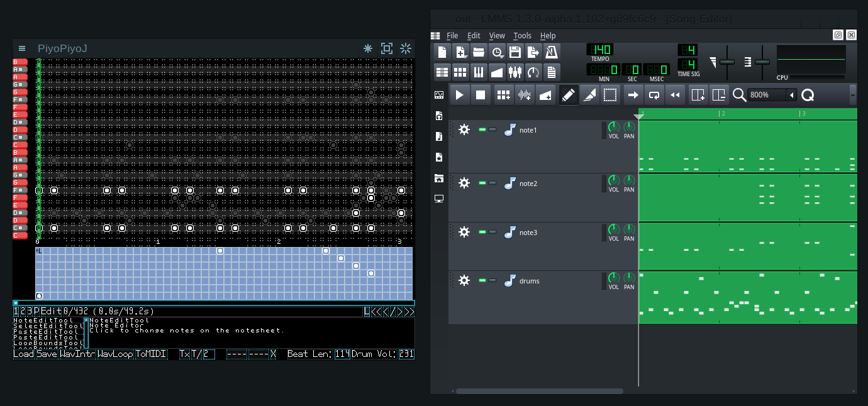868x406 pixels.
Task: Click the WavLoop button
Action: 115,354
